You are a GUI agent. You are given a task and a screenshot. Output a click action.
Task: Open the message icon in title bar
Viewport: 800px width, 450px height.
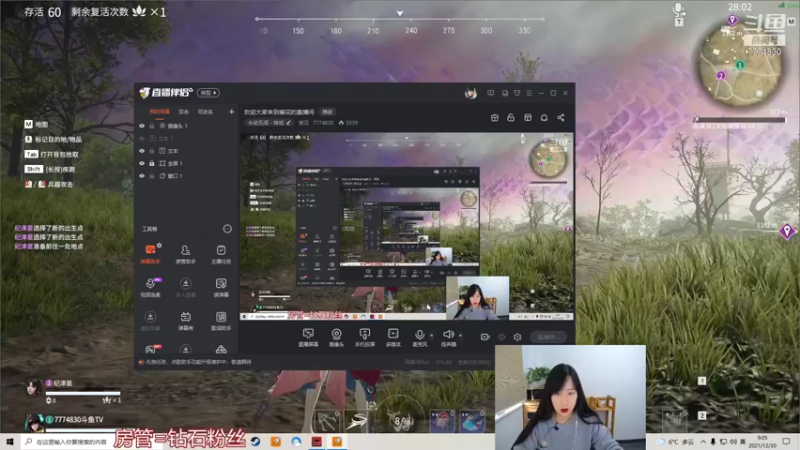(490, 93)
